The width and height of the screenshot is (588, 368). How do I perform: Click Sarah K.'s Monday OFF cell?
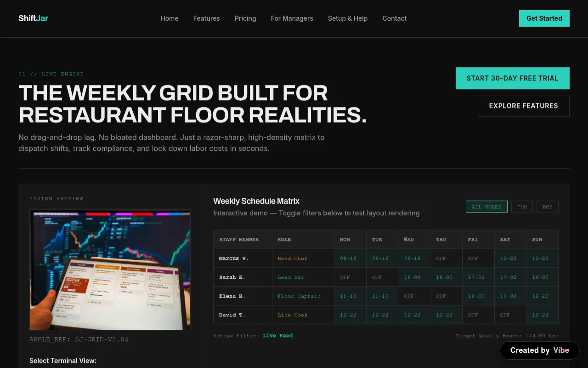(x=350, y=277)
